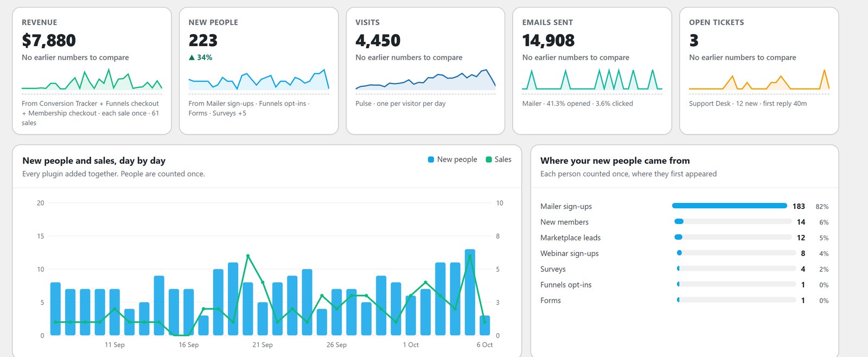Click the Sales legend color swatch
Screen dimensions: 868x357
tap(488, 160)
